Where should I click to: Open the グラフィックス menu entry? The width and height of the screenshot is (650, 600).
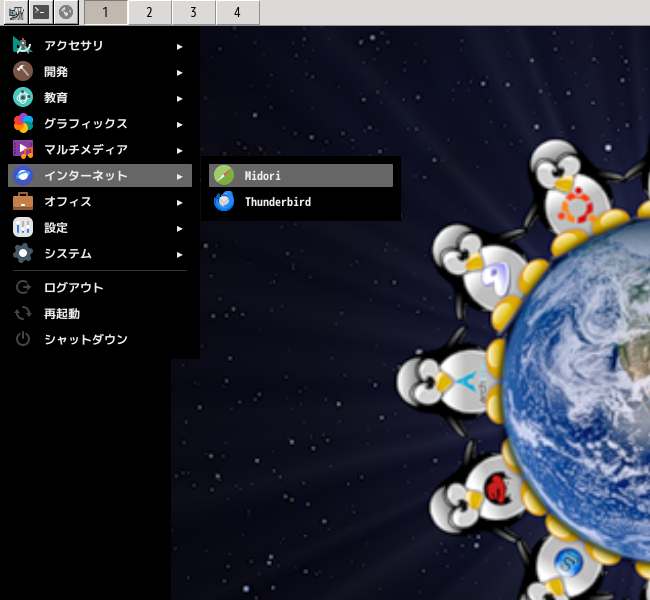[x=100, y=124]
